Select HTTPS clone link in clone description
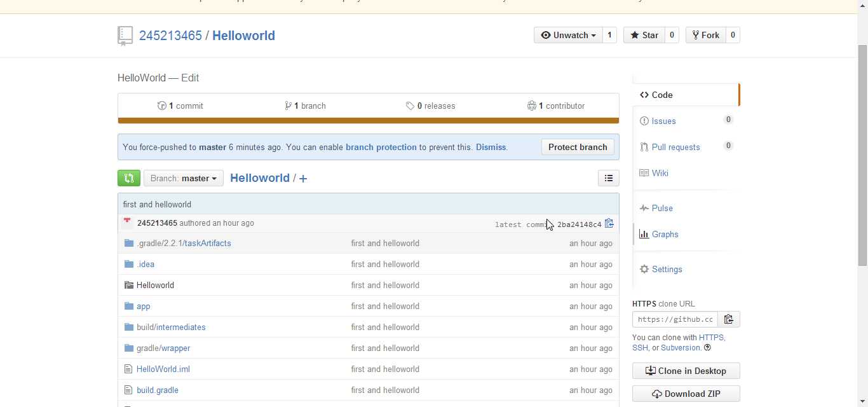Screen dimensions: 868x407 (x=711, y=338)
